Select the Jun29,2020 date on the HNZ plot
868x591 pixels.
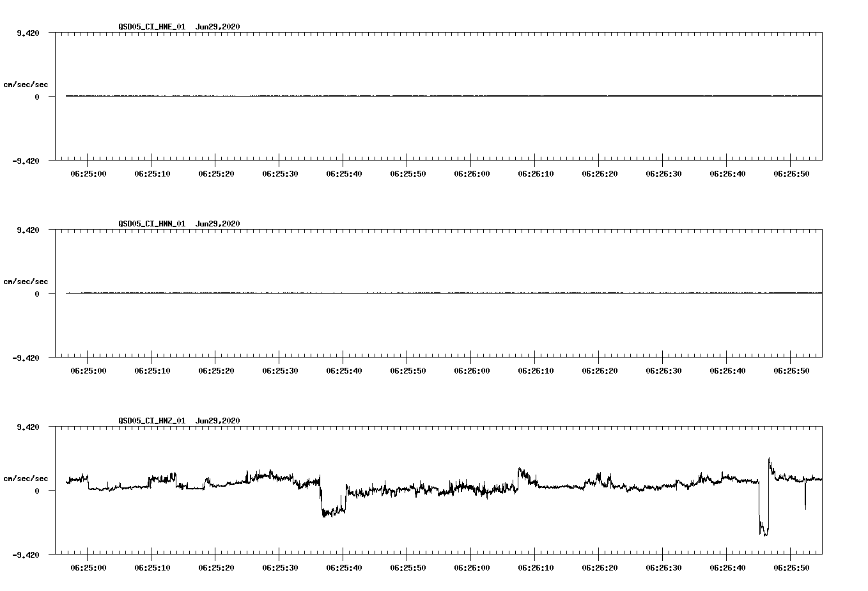coord(217,421)
